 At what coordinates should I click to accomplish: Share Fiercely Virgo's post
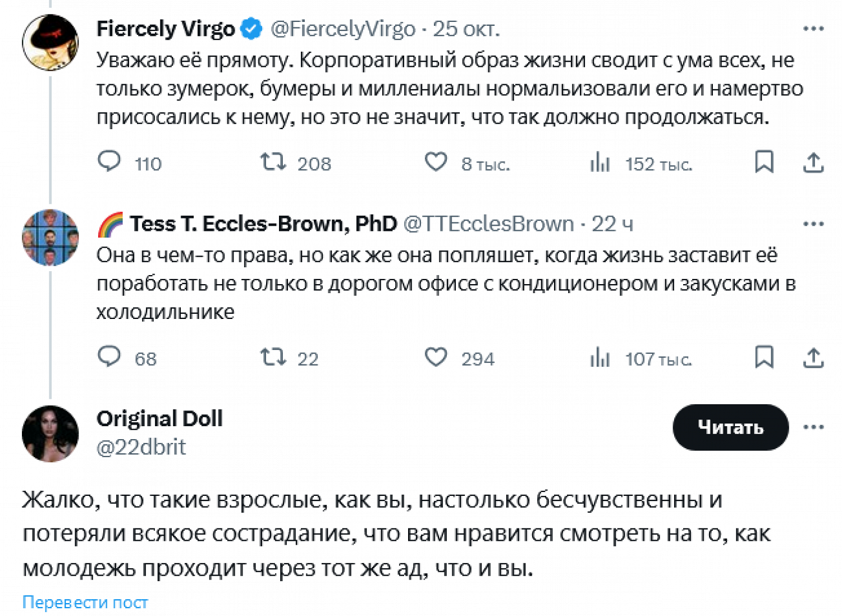pyautogui.click(x=813, y=162)
